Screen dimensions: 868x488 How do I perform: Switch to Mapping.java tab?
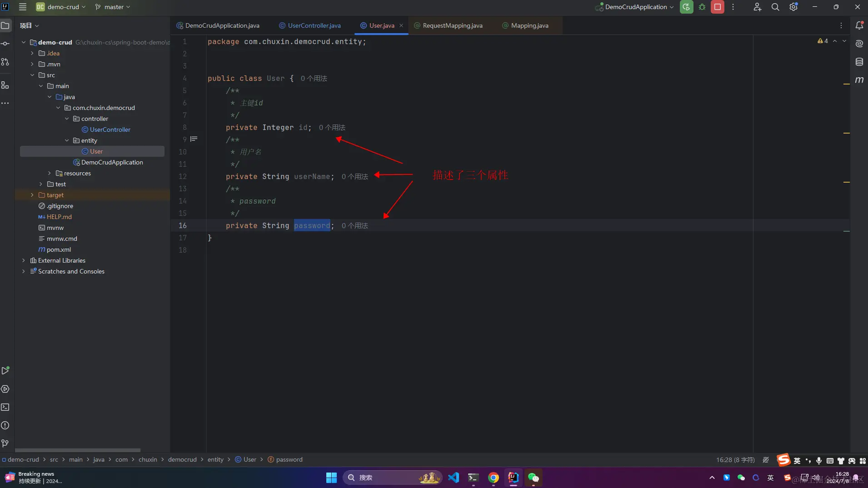[525, 25]
